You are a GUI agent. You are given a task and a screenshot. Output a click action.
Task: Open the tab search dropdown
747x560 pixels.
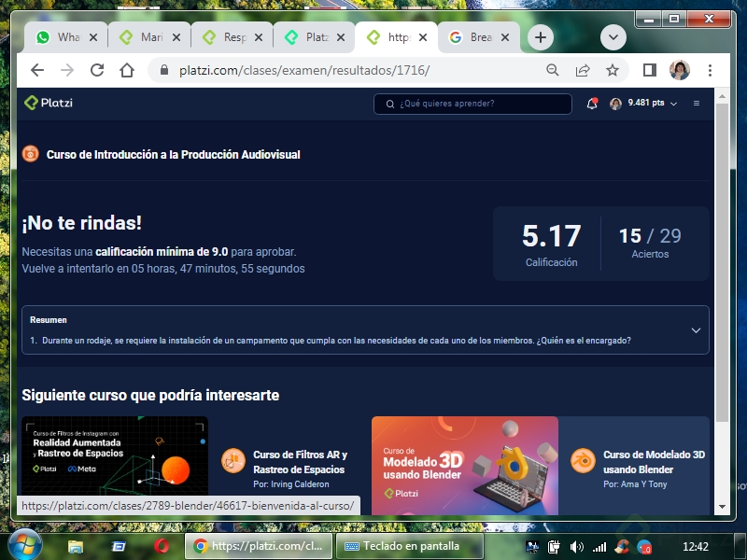click(613, 37)
